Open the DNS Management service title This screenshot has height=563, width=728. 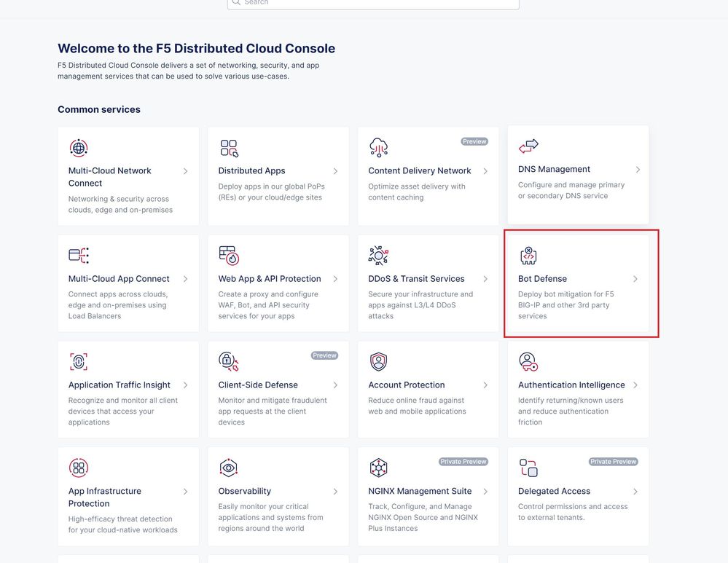(x=554, y=170)
